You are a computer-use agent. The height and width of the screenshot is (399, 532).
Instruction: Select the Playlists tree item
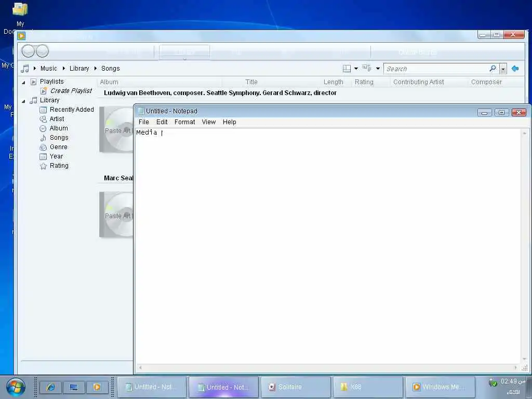(51, 82)
